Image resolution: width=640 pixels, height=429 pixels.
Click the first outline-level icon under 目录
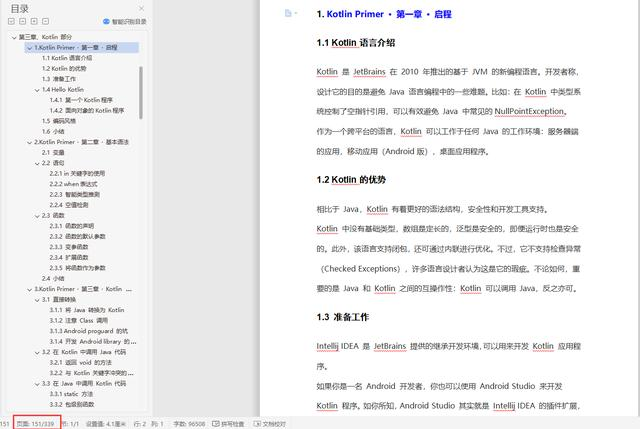click(11, 21)
